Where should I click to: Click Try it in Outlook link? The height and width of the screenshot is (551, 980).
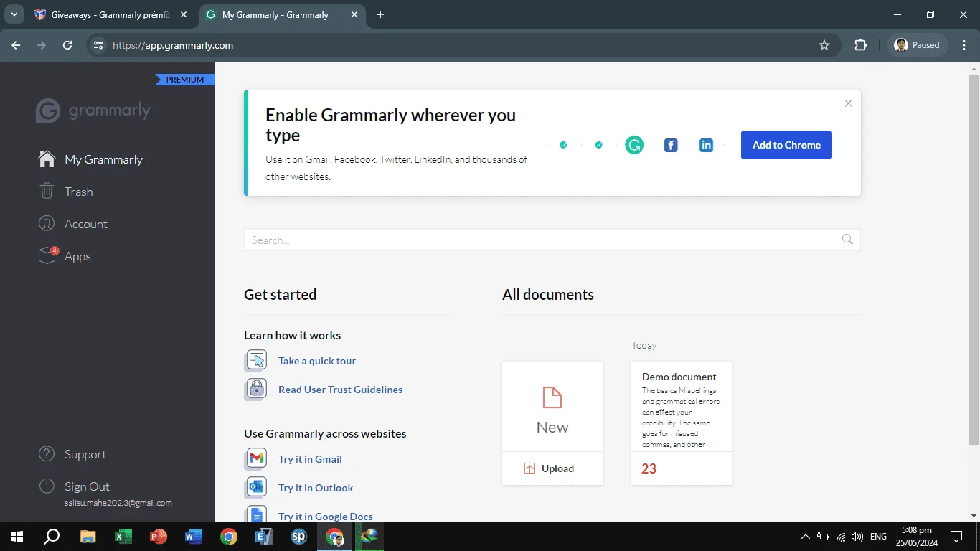click(316, 488)
